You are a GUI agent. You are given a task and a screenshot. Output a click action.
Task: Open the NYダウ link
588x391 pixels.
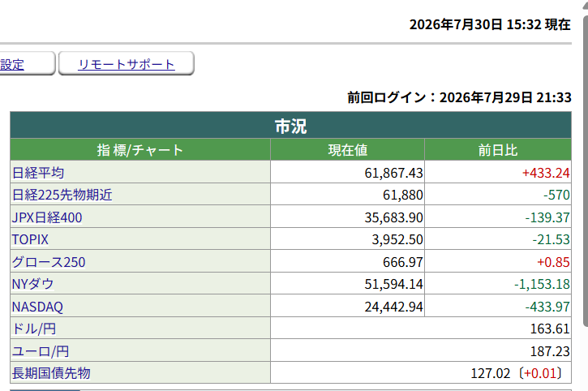(32, 284)
